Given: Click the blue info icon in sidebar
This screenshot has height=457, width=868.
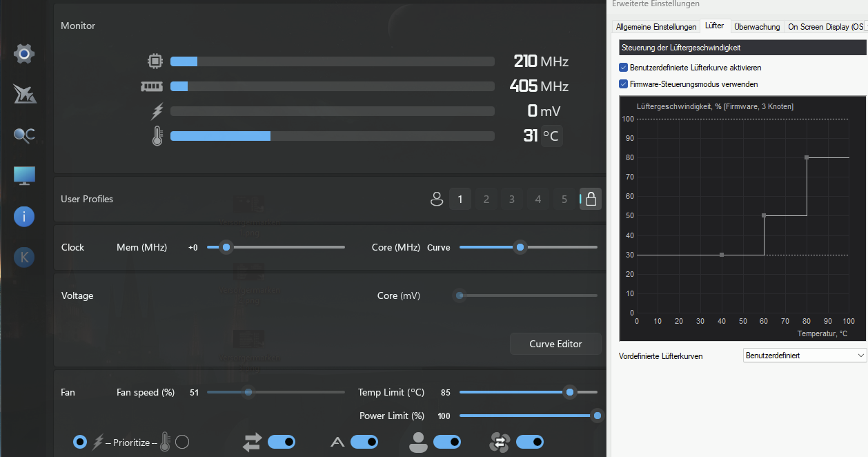Looking at the screenshot, I should [x=24, y=217].
